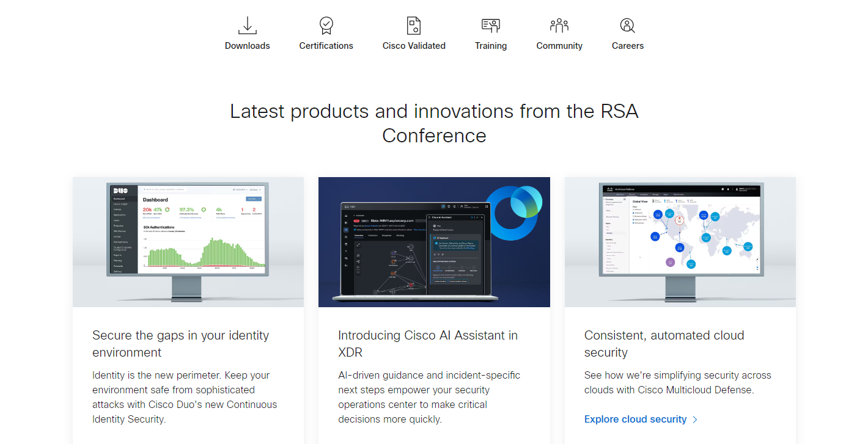This screenshot has height=444, width=868.
Task: Click the 'AI-driven guidance and incident-specific' description
Action: 429,397
